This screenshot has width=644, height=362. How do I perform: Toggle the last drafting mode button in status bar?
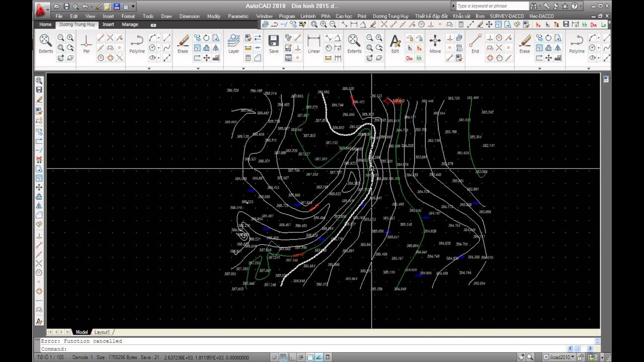click(x=328, y=357)
